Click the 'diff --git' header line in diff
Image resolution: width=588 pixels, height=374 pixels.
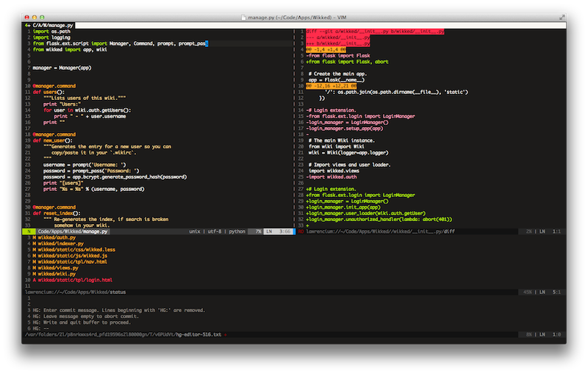point(375,32)
